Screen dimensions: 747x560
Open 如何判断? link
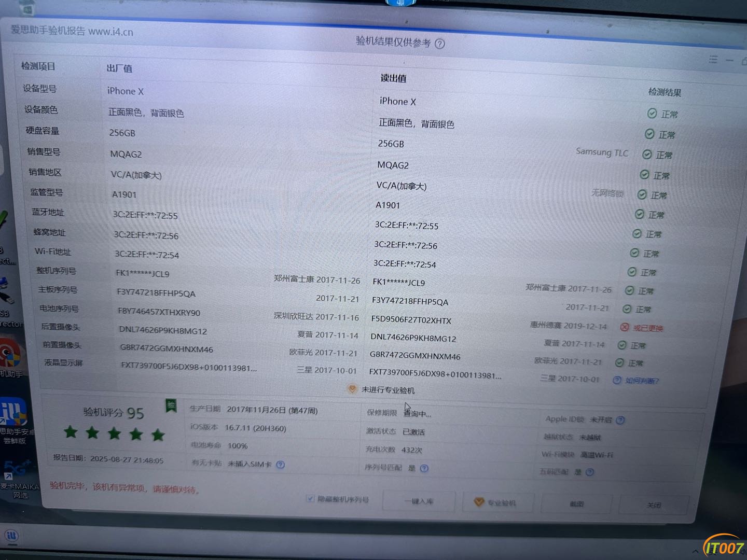[x=642, y=381]
